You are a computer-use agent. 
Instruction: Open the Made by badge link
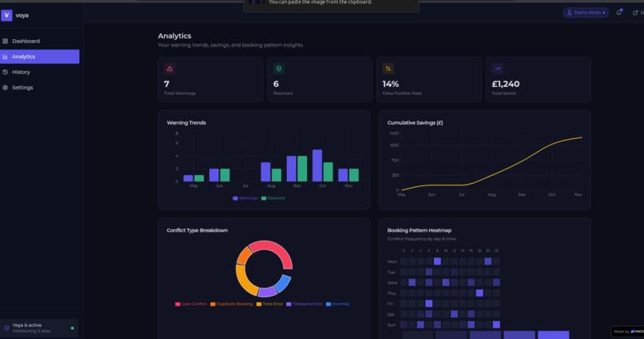[627, 331]
